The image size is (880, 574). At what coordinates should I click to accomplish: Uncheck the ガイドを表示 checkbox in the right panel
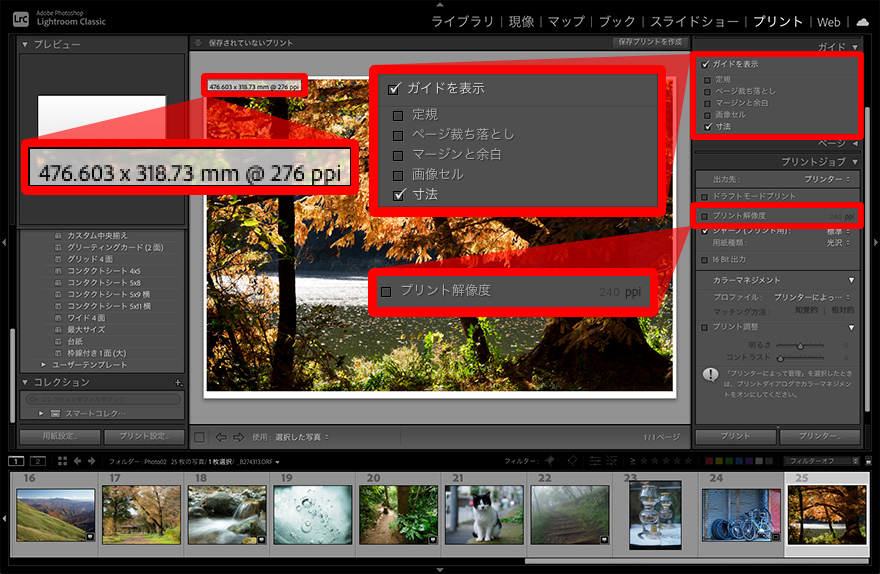(x=705, y=64)
